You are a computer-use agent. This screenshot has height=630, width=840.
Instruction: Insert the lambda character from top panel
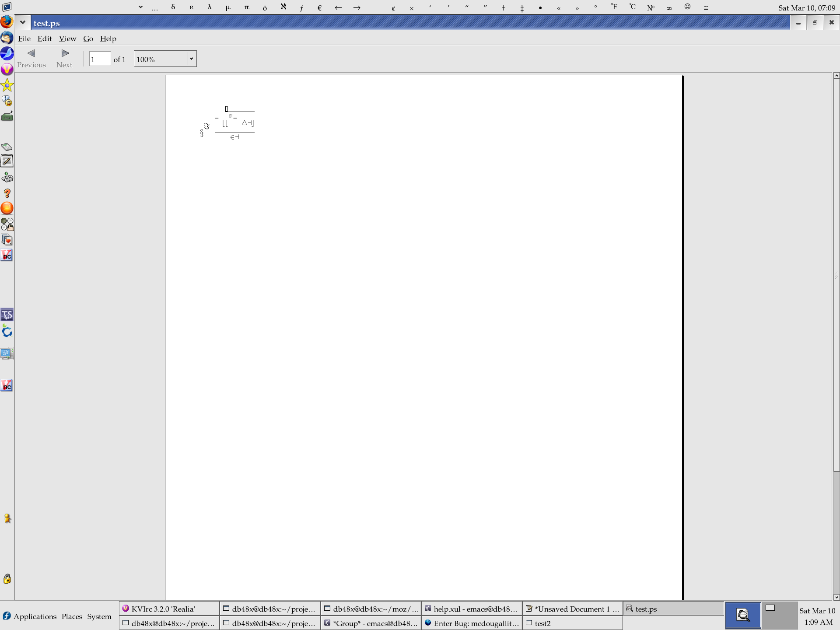[x=210, y=7]
